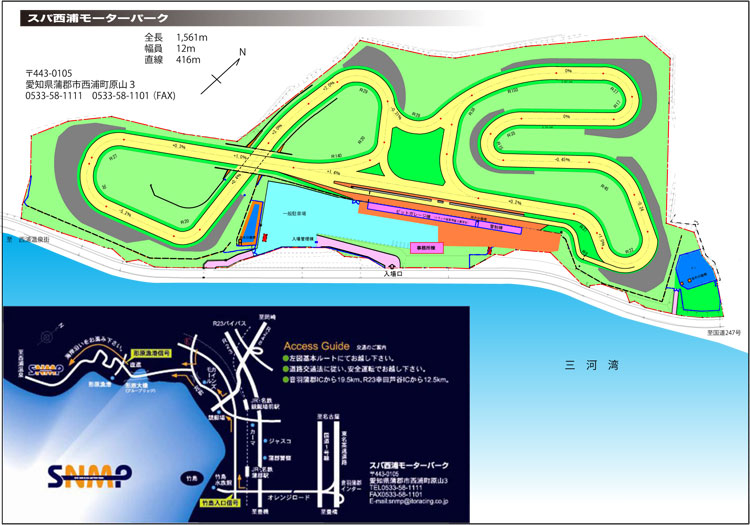750x525 pixels.
Task: Click the large SNMP logo
Action: tap(89, 476)
